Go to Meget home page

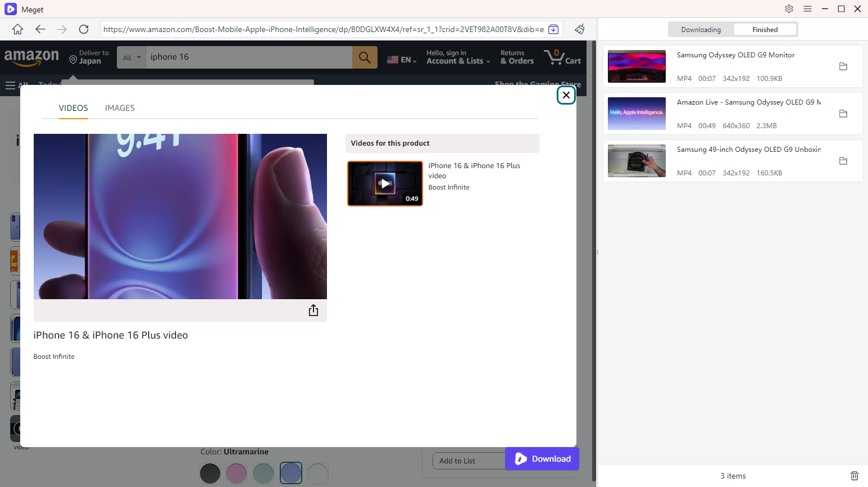coord(17,29)
